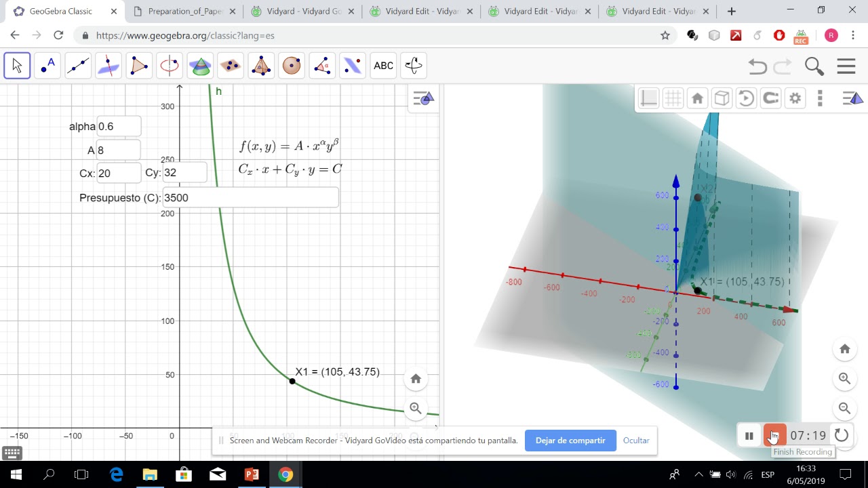Open the 3D view three-dot options
This screenshot has height=488, width=868.
820,98
